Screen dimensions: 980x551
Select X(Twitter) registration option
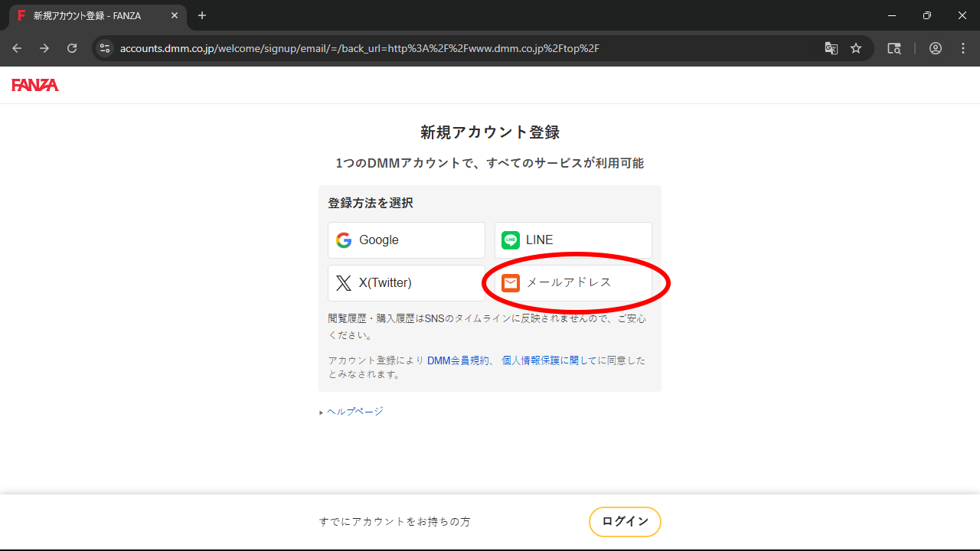point(407,283)
